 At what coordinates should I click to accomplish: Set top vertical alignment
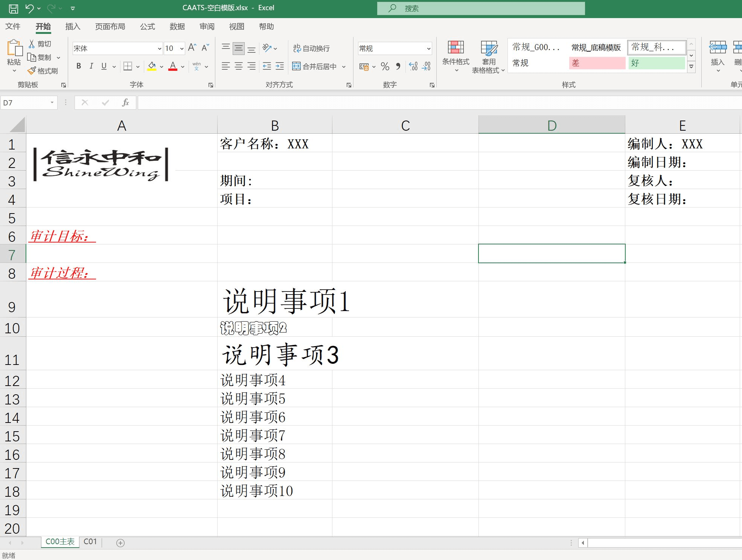[x=226, y=48]
